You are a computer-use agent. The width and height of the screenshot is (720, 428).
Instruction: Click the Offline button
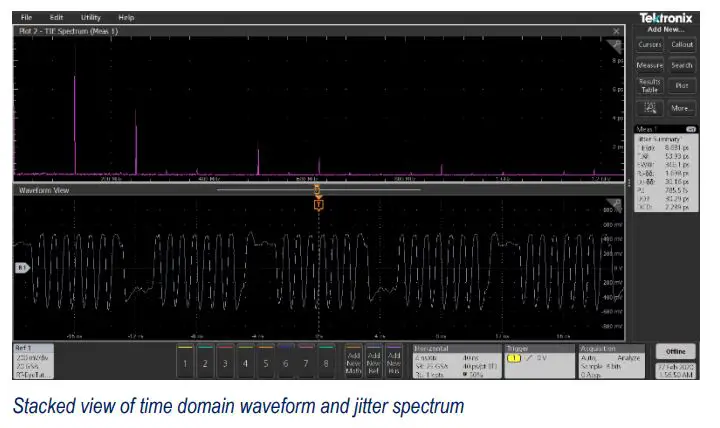(x=675, y=351)
